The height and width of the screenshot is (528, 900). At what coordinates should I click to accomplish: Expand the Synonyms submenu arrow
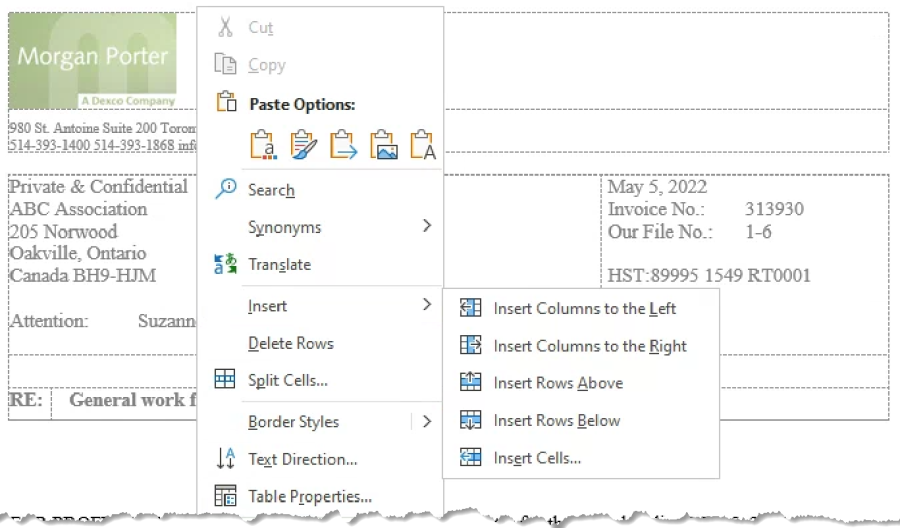click(426, 226)
